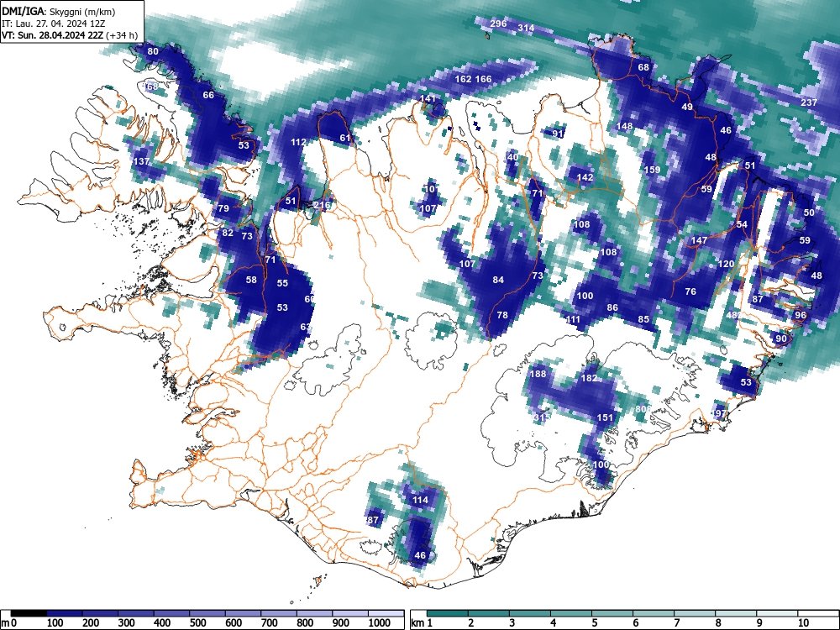Click the 'm 0' legend label
This screenshot has height=630, width=840.
coord(8,622)
